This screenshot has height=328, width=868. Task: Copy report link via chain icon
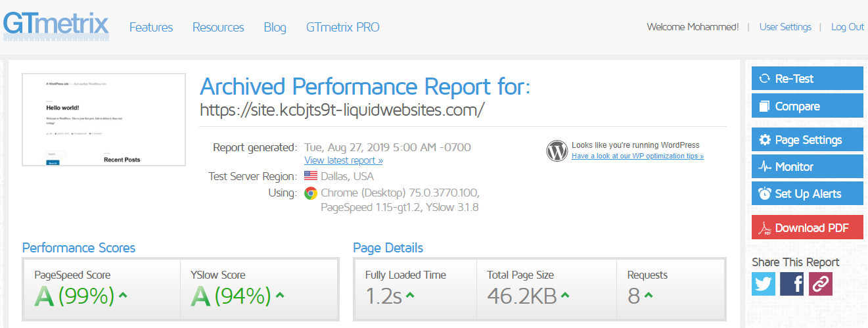point(821,284)
